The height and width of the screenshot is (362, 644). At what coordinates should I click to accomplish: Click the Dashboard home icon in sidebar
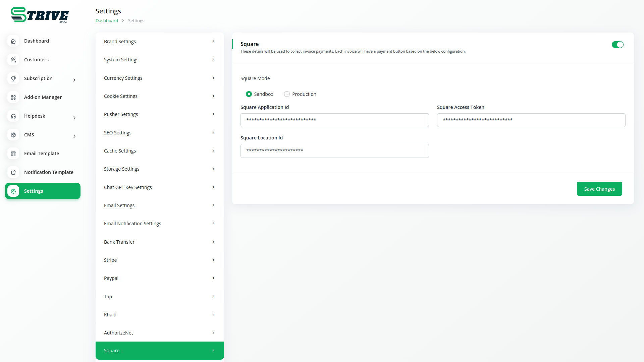pyautogui.click(x=13, y=41)
